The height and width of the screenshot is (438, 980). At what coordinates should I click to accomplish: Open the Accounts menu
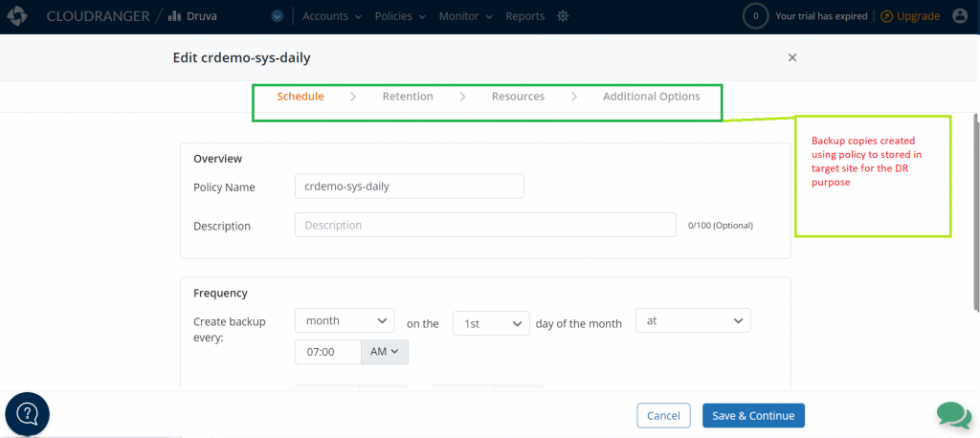coord(332,16)
